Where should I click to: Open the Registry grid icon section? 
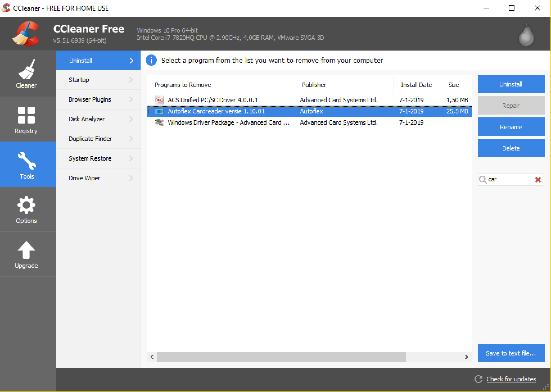tap(26, 115)
